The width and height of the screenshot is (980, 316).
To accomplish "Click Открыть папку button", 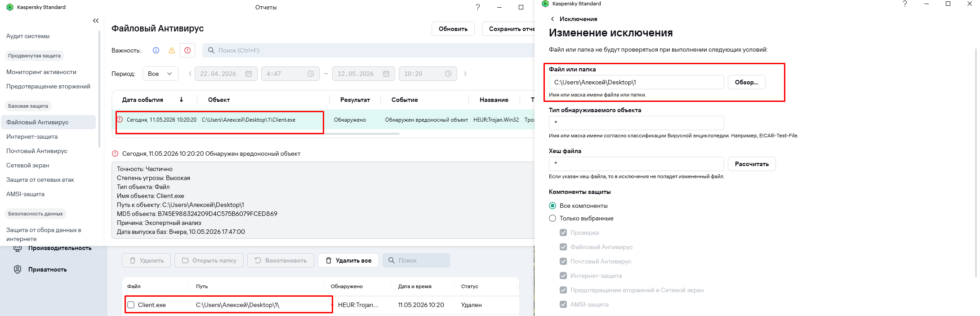I will [209, 260].
